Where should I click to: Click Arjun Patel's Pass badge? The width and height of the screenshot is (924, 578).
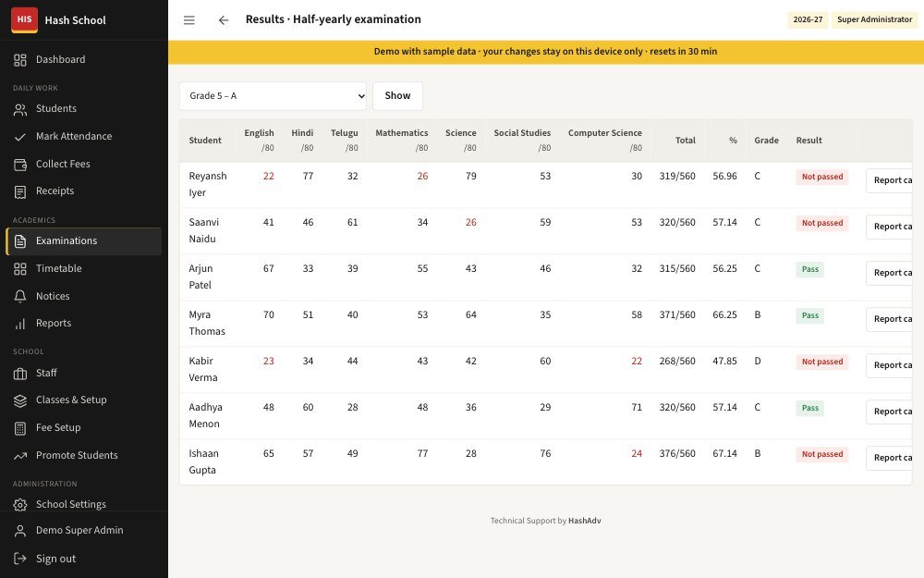(x=810, y=269)
